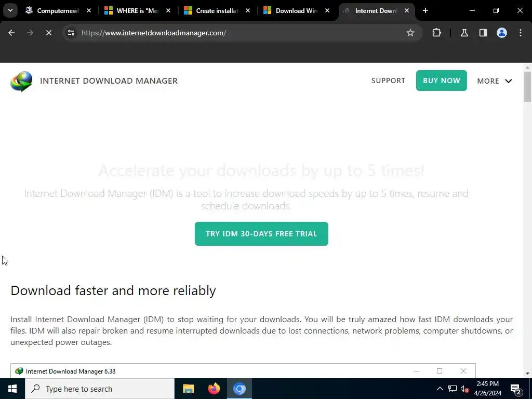Screen dimensions: 532x399
Task: Close the Create installat... tab
Action: tap(248, 10)
